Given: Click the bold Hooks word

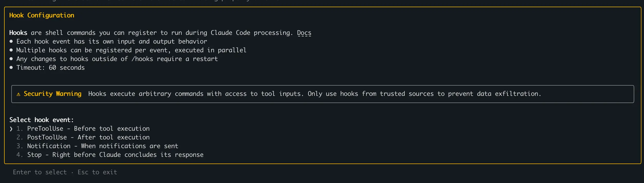Looking at the screenshot, I should pyautogui.click(x=18, y=33).
